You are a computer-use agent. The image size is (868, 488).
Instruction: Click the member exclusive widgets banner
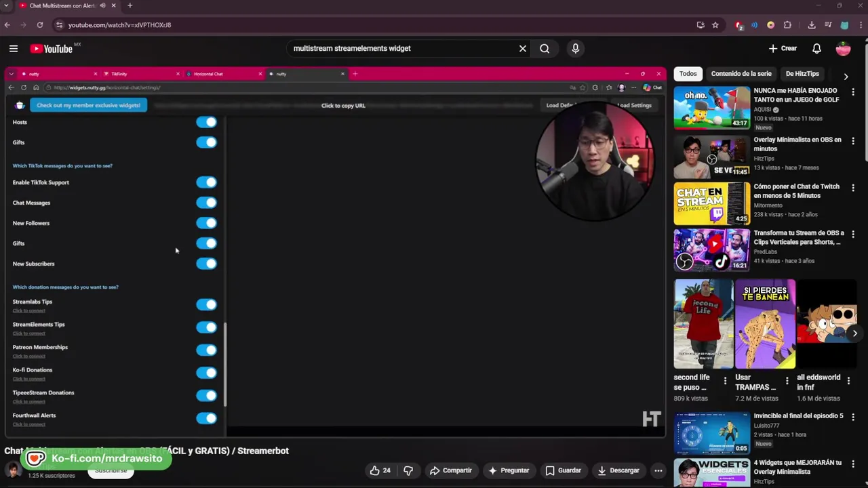click(88, 105)
